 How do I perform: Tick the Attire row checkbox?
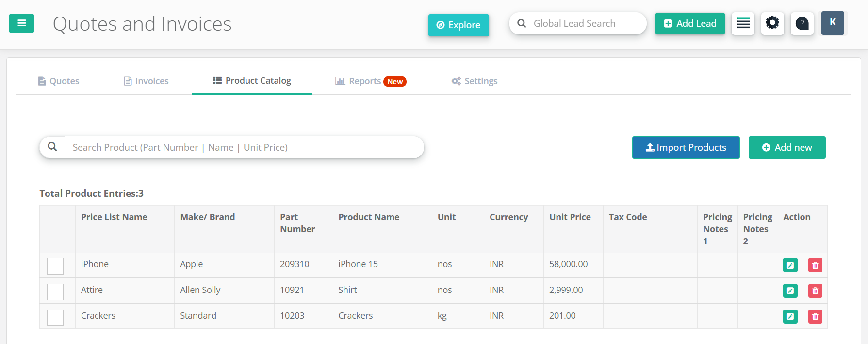pyautogui.click(x=55, y=292)
